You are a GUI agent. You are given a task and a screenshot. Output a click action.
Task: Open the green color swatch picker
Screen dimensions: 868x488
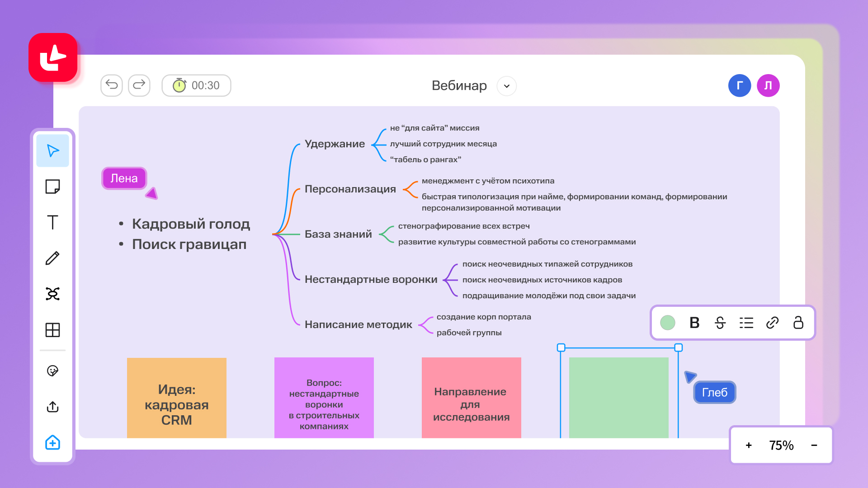668,323
